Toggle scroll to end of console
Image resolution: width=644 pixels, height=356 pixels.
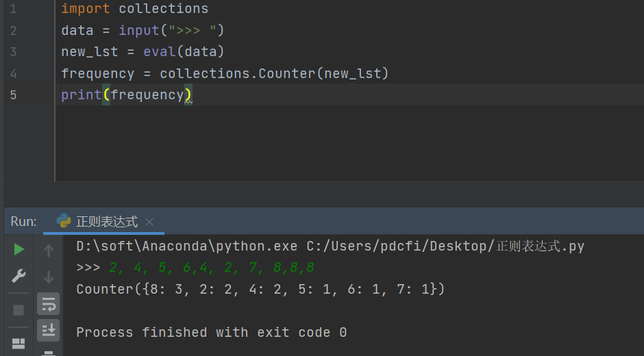(x=49, y=330)
